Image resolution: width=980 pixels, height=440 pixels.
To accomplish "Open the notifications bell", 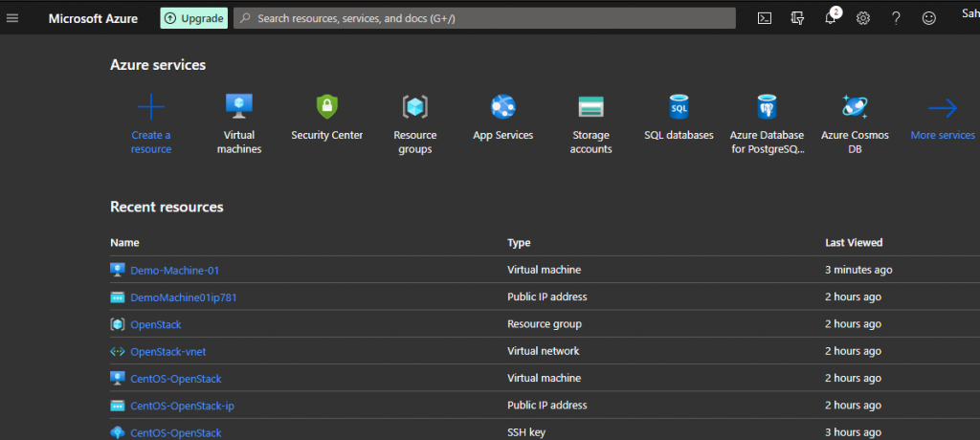I will (x=830, y=18).
